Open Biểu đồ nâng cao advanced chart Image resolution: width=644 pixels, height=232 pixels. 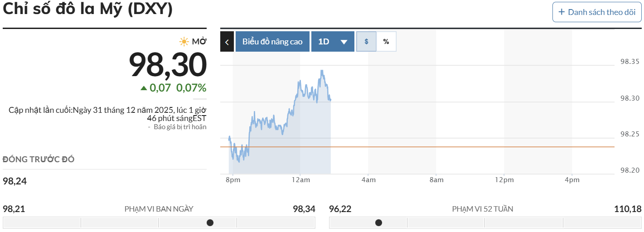(272, 42)
